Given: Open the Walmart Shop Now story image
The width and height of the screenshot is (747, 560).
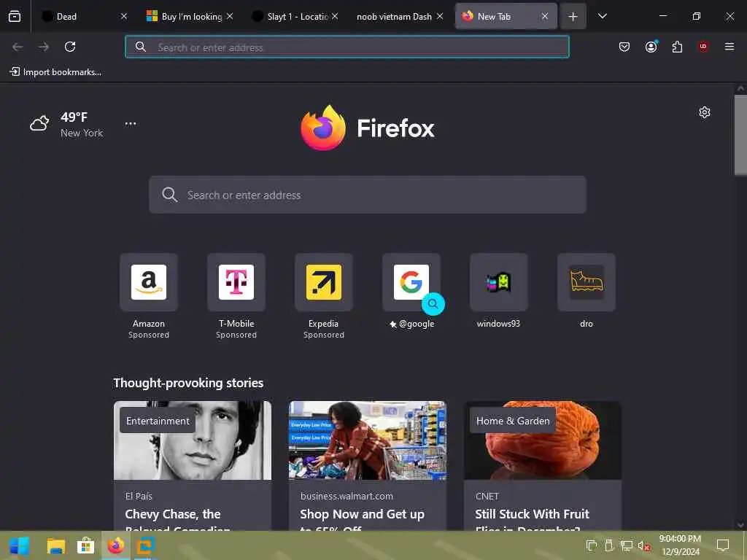Looking at the screenshot, I should [x=368, y=440].
